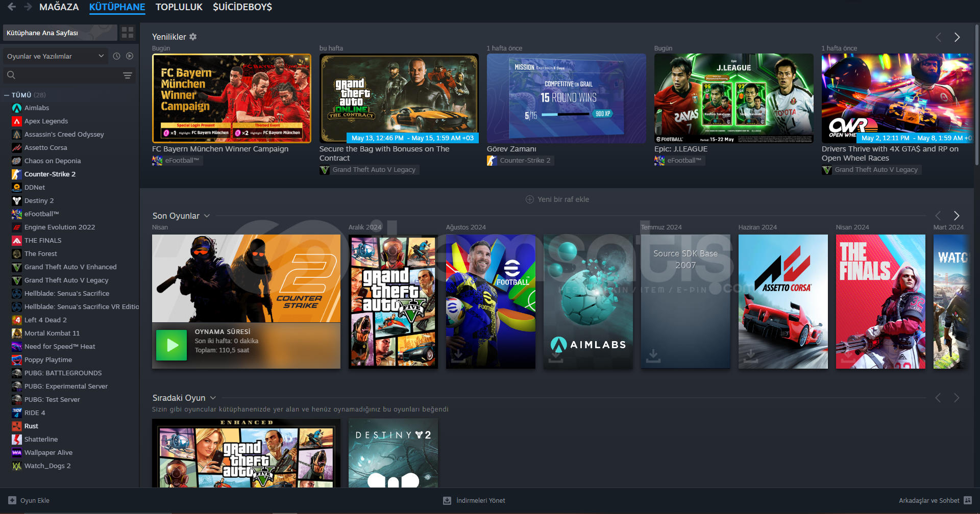The height and width of the screenshot is (514, 980).
Task: Select Grand Theft Auto V Enhanced
Action: (x=70, y=267)
